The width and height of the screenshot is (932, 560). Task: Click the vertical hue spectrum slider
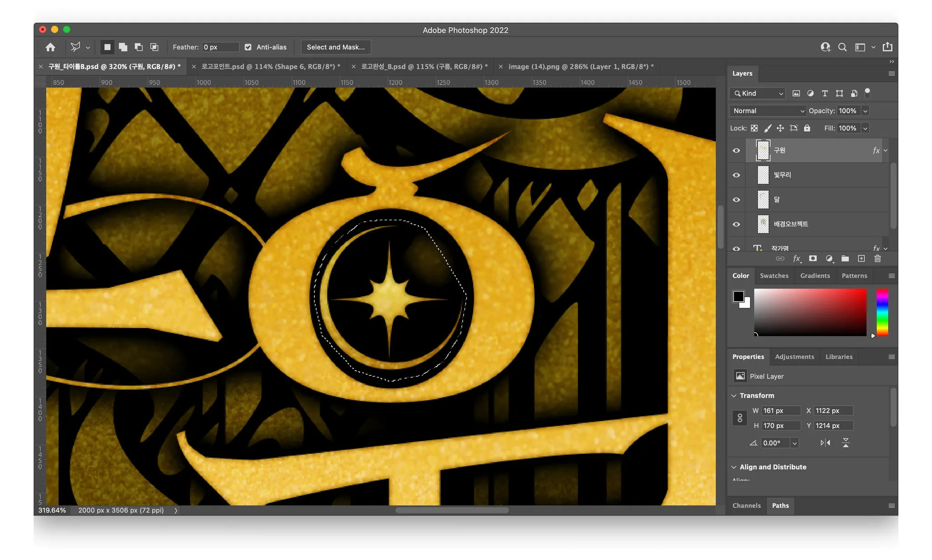click(882, 313)
